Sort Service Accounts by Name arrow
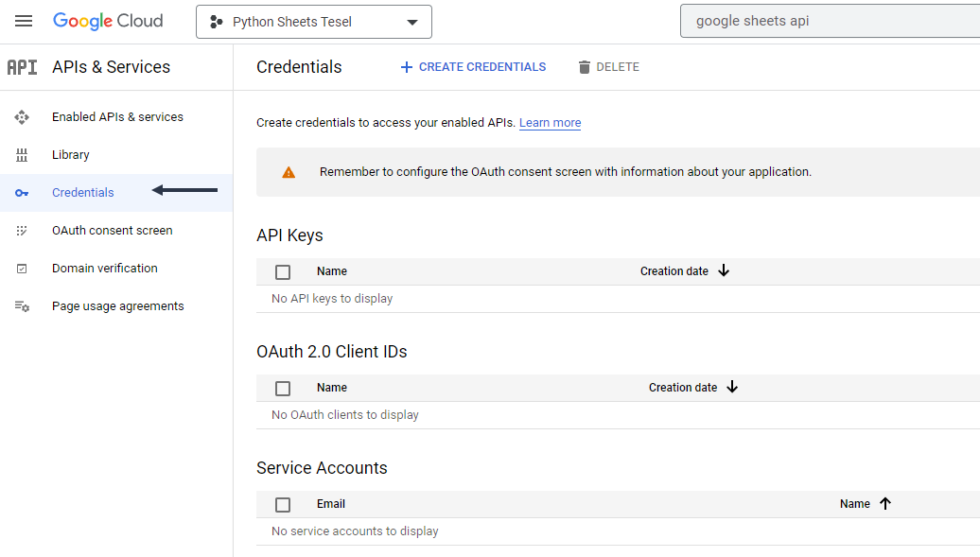The width and height of the screenshot is (980, 557). [885, 504]
